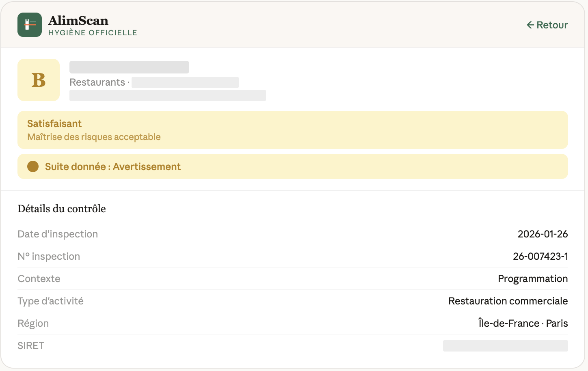Expand the Région Île-de-France row
The width and height of the screenshot is (588, 371).
292,323
